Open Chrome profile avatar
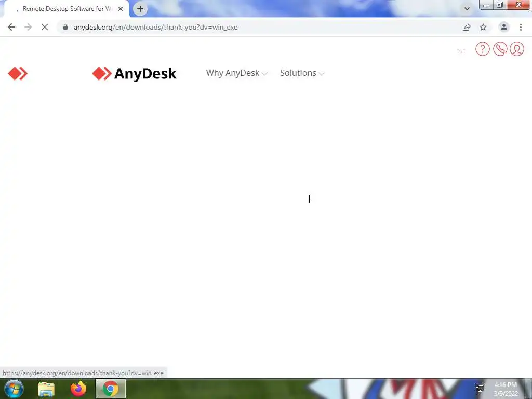Viewport: 532px width, 399px height. [x=504, y=27]
